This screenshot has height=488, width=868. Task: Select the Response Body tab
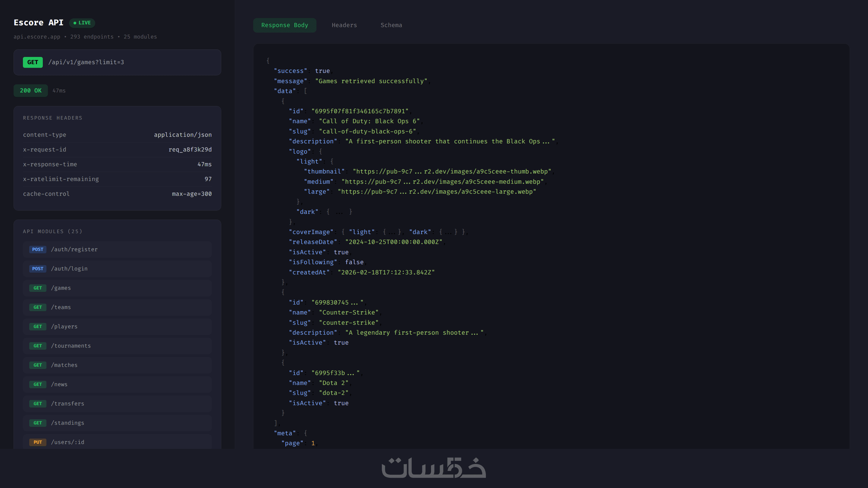click(285, 25)
